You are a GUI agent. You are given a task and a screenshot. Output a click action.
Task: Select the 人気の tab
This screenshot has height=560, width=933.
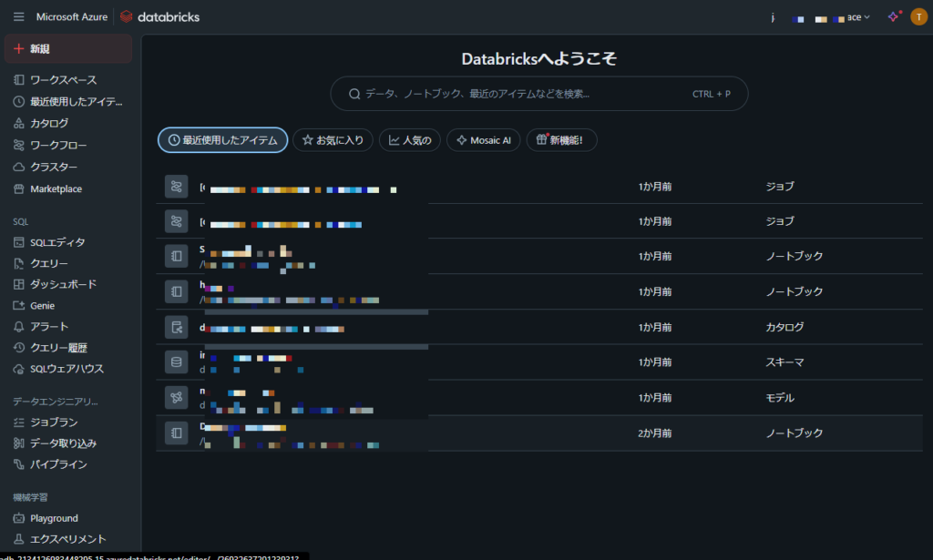[410, 140]
